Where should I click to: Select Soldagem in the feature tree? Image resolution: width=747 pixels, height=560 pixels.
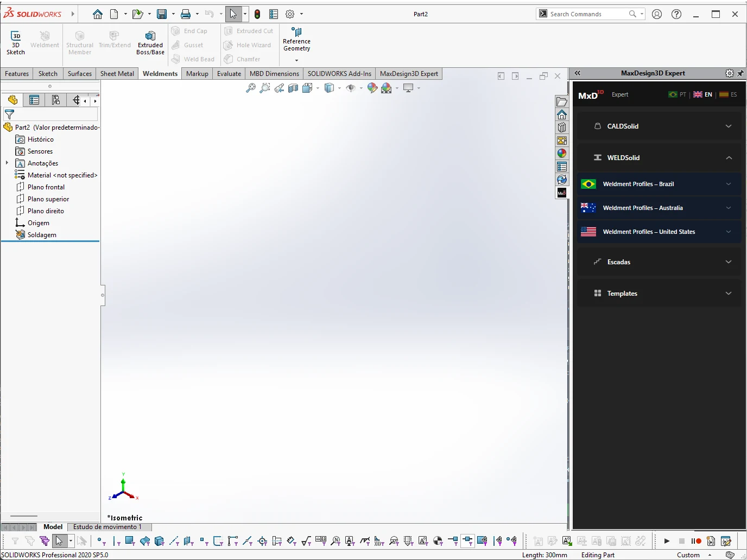click(x=42, y=235)
